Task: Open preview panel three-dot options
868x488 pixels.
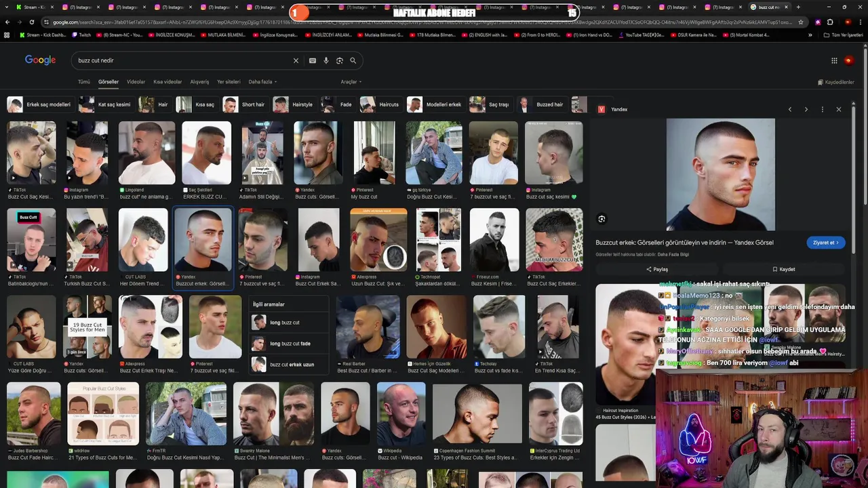Action: pyautogui.click(x=823, y=109)
